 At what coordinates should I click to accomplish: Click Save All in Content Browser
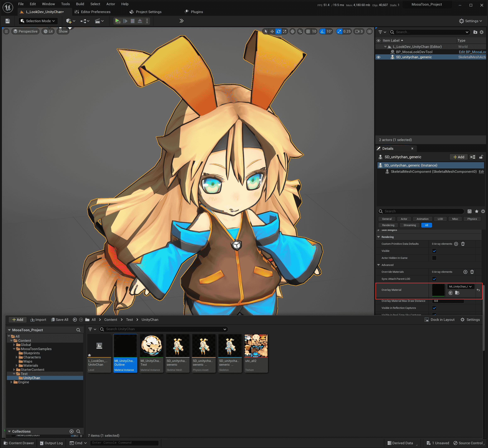point(60,320)
